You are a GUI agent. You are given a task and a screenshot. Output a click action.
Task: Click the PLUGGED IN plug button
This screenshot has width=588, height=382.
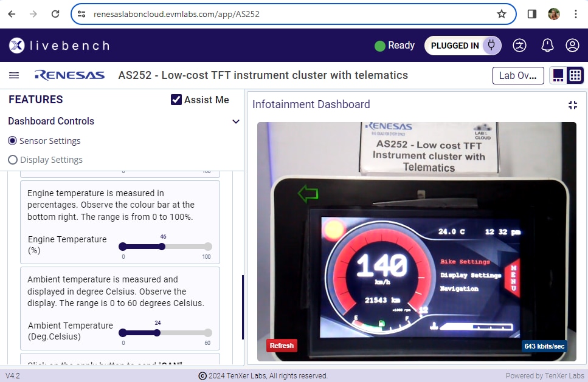[463, 46]
